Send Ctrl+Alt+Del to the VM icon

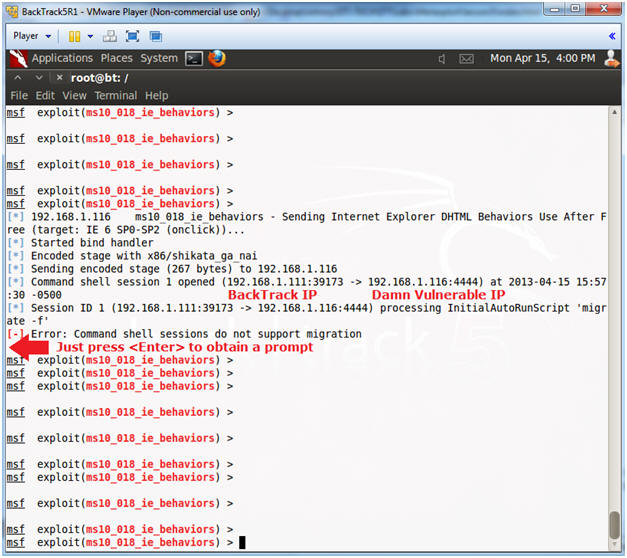click(110, 36)
